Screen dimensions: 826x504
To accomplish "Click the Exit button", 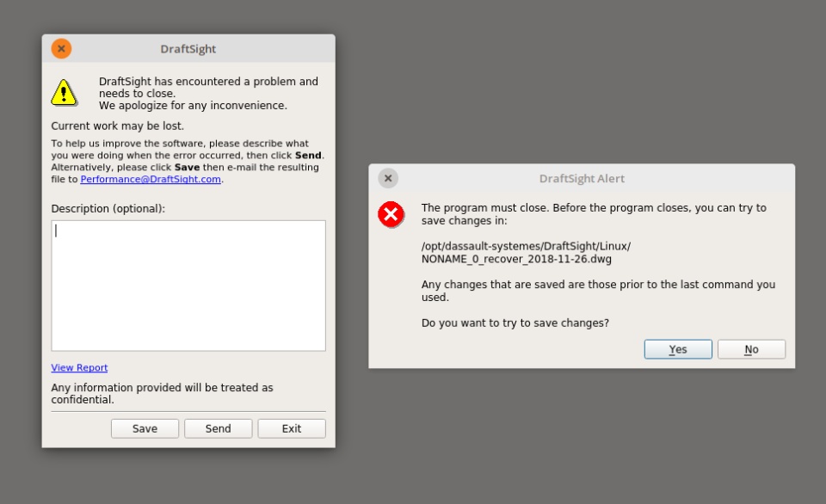I will click(292, 428).
